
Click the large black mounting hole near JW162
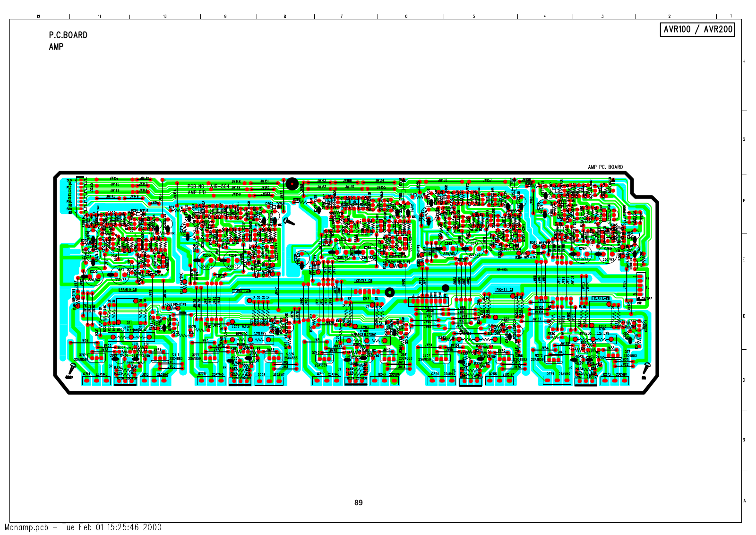[x=292, y=184]
